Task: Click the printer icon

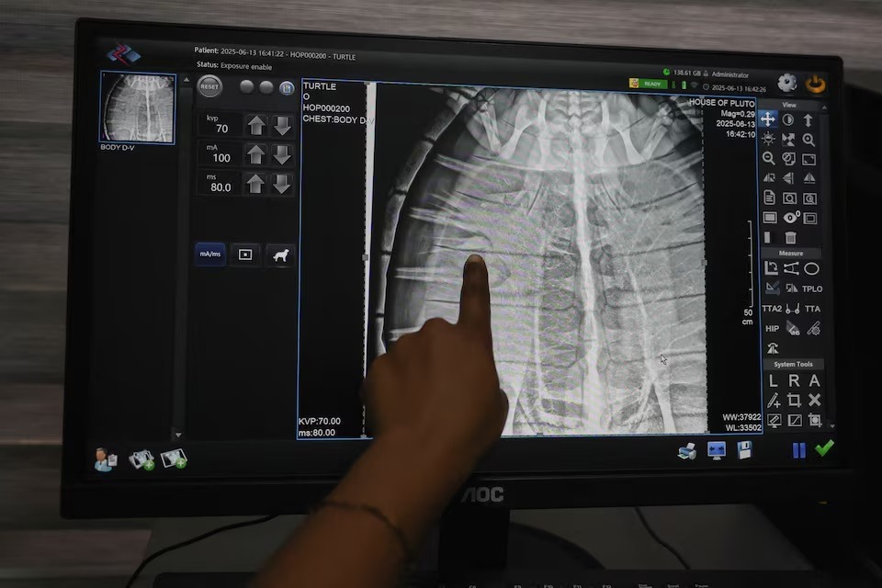Action: click(x=687, y=451)
